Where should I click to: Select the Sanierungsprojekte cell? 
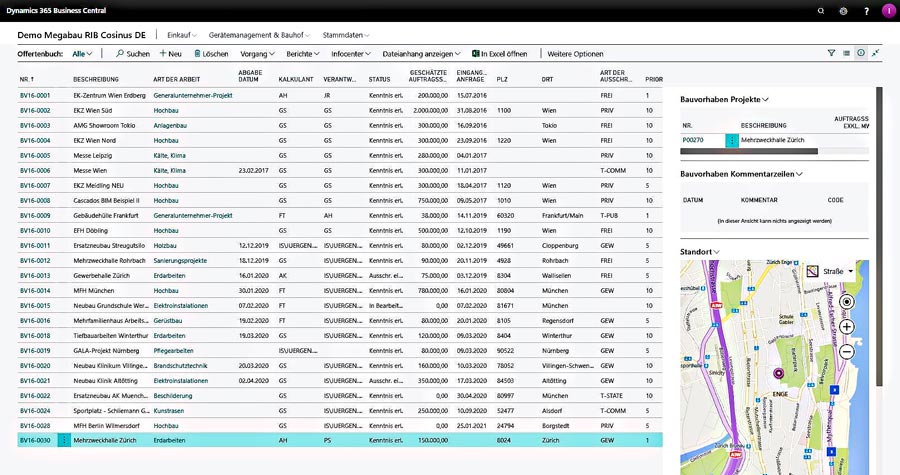click(180, 260)
